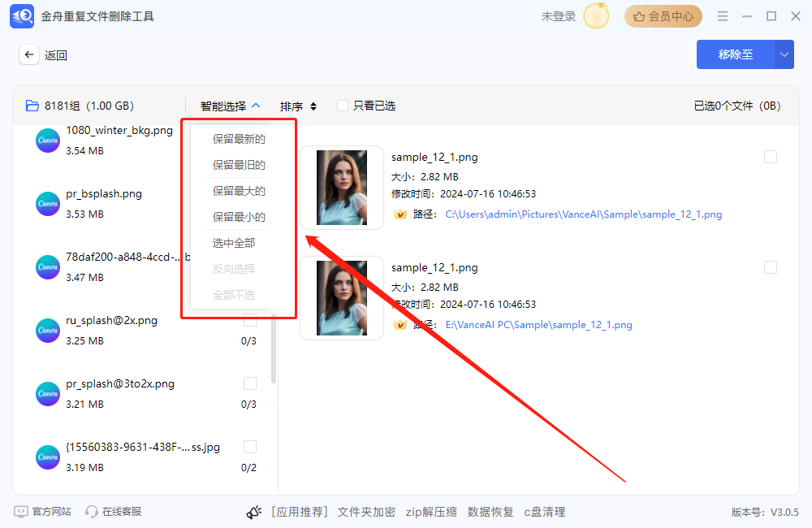Choose 选中全部 from the menu
The width and height of the screenshot is (812, 528).
click(240, 242)
